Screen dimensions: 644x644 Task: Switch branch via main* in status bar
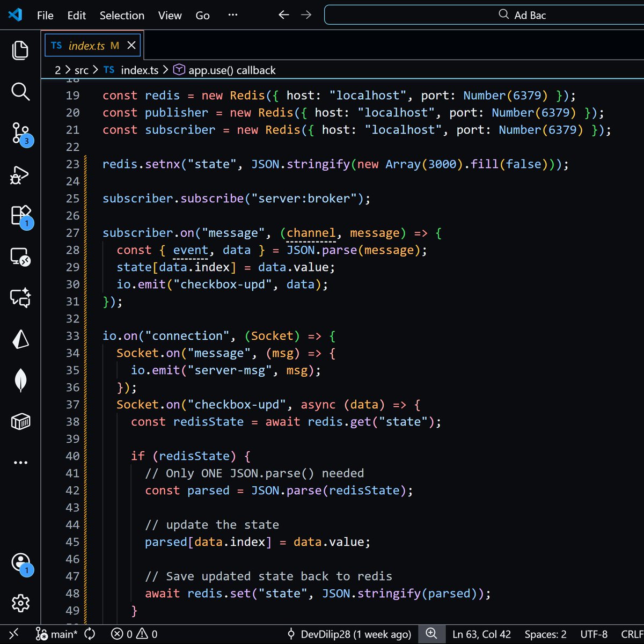tap(56, 634)
